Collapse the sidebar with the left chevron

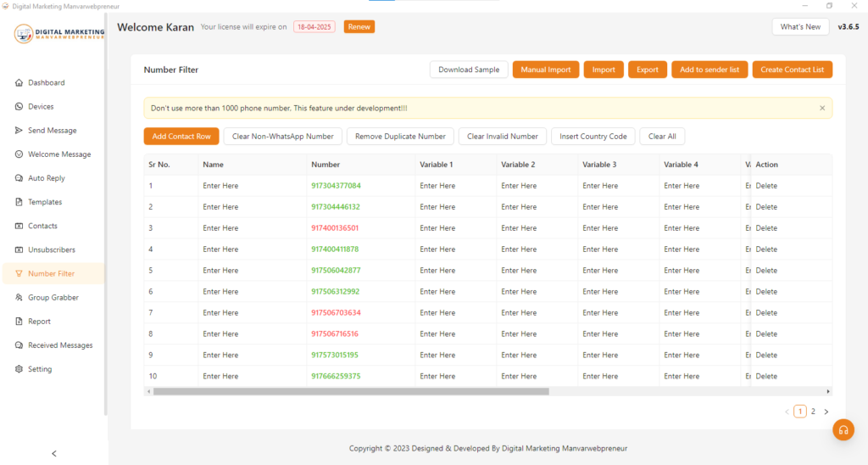[54, 453]
